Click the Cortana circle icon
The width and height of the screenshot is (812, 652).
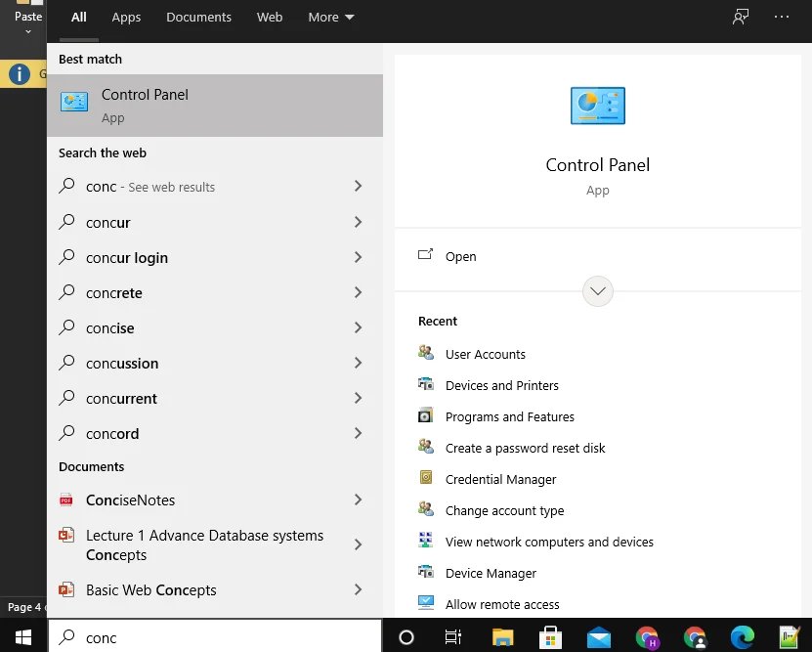(x=406, y=637)
